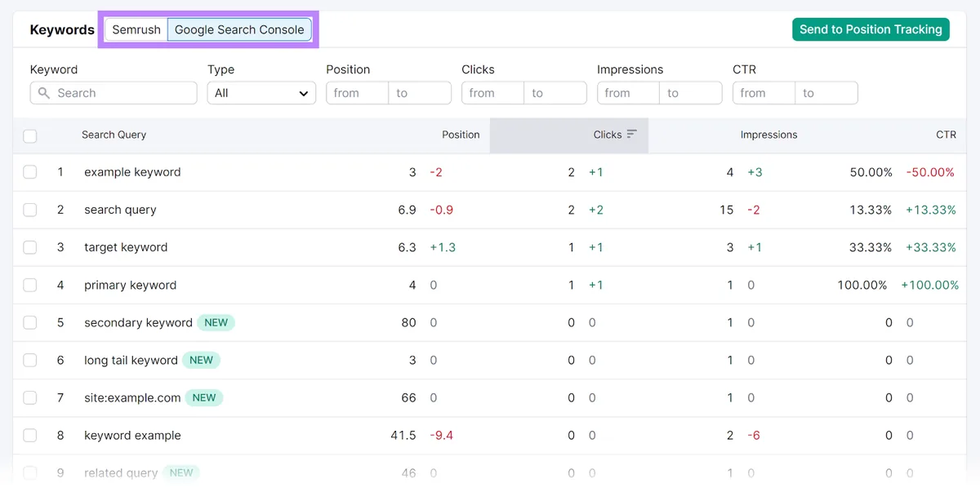The width and height of the screenshot is (980, 492).
Task: Click the 6.9 position value
Action: pos(407,210)
